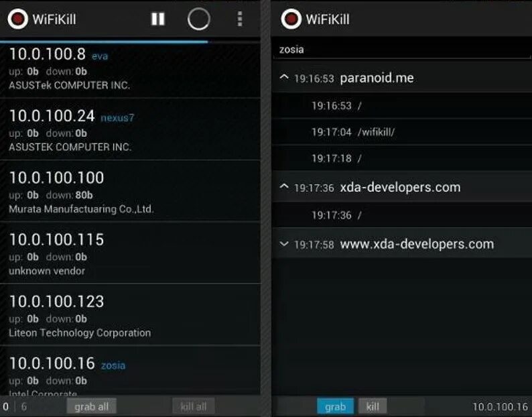532x417 pixels.
Task: Click the grab all button
Action: [92, 406]
